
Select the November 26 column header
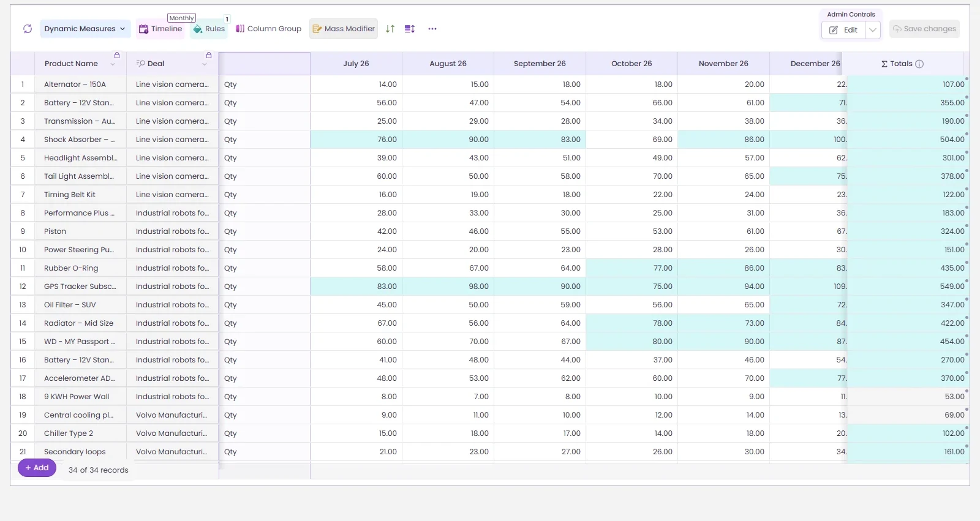(x=724, y=64)
